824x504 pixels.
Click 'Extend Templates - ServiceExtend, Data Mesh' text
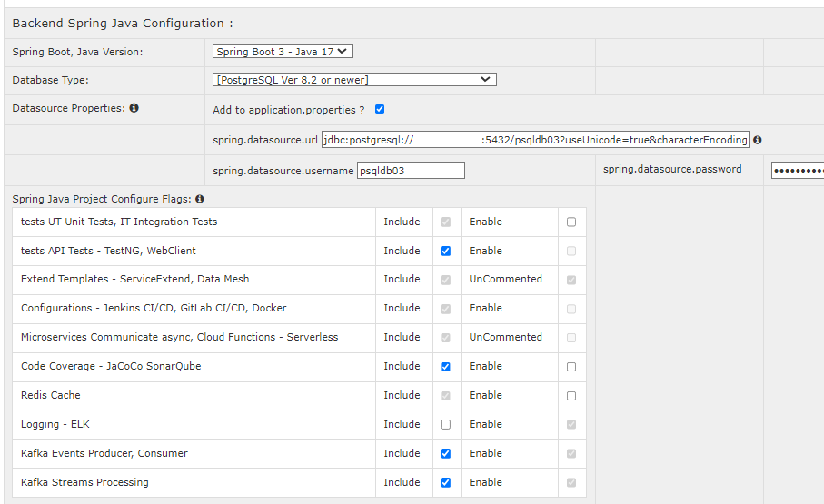[135, 279]
